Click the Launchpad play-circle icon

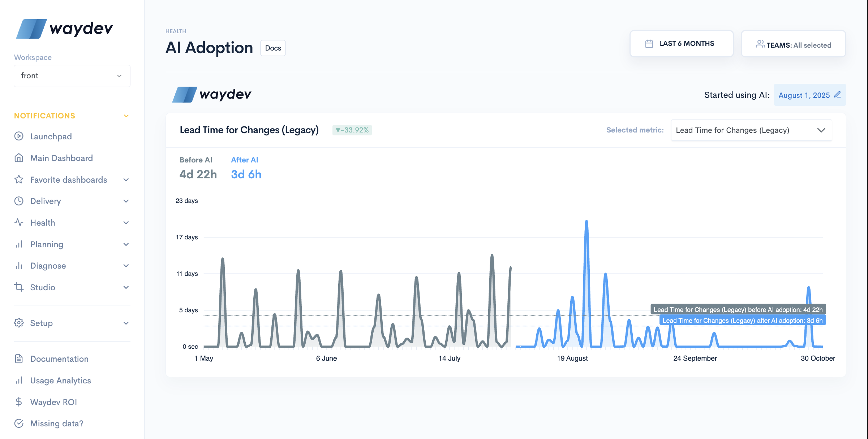19,136
